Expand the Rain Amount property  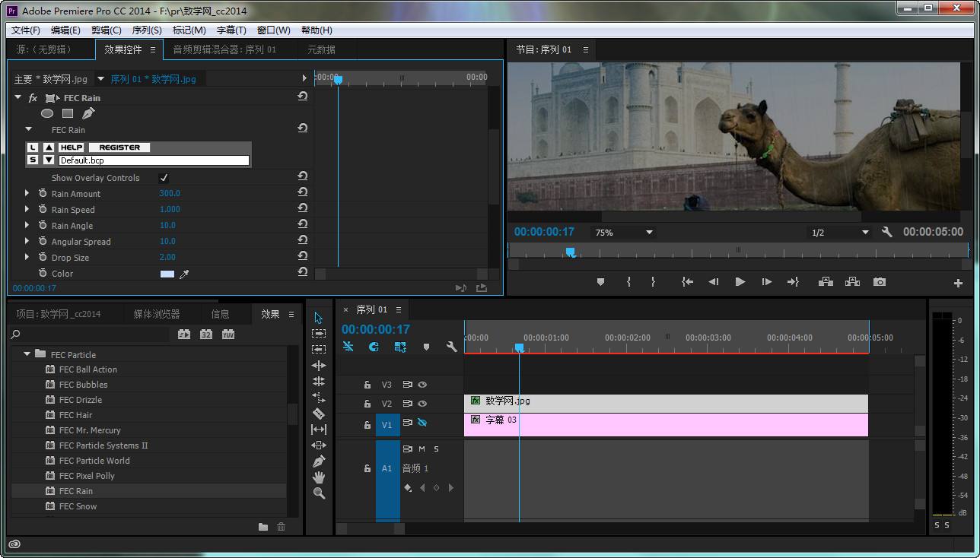click(27, 194)
